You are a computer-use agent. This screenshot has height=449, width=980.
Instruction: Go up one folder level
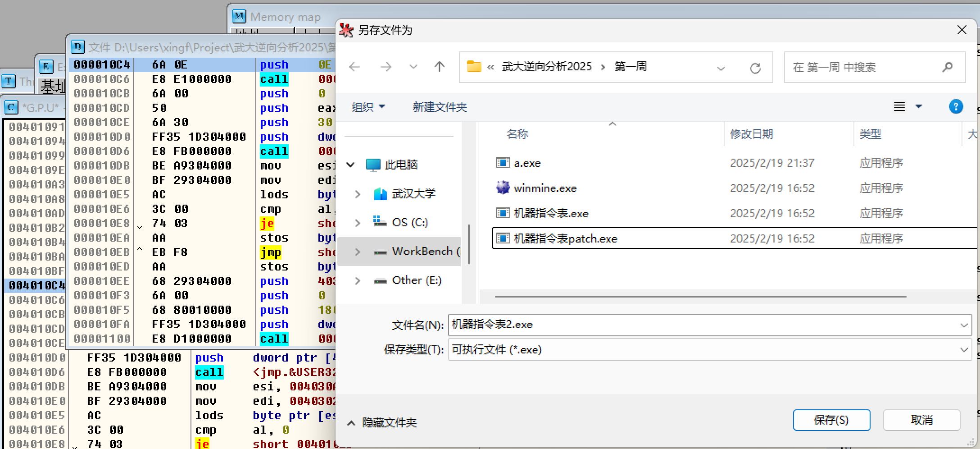[x=439, y=67]
